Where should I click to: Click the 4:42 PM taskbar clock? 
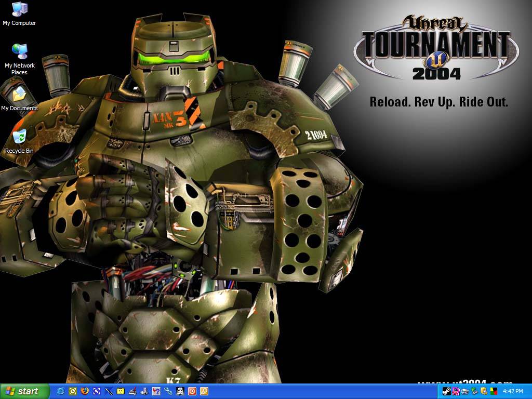tap(513, 392)
